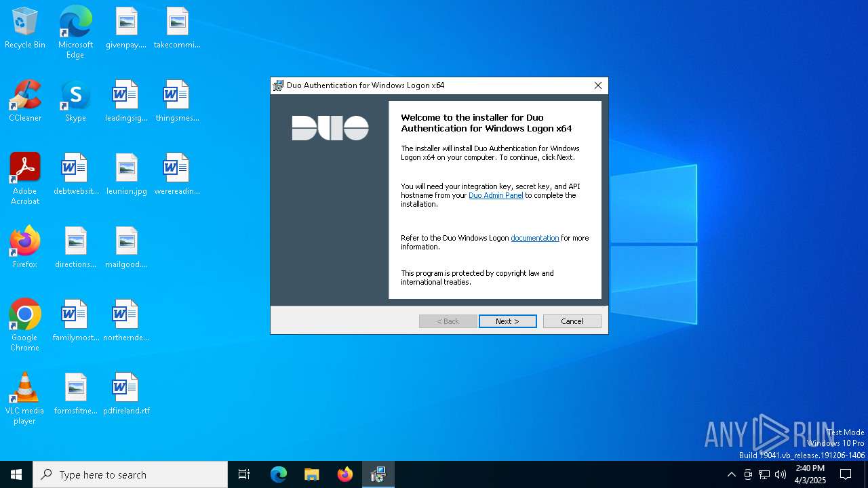
Task: Open VLC media player shortcut
Action: 25,399
